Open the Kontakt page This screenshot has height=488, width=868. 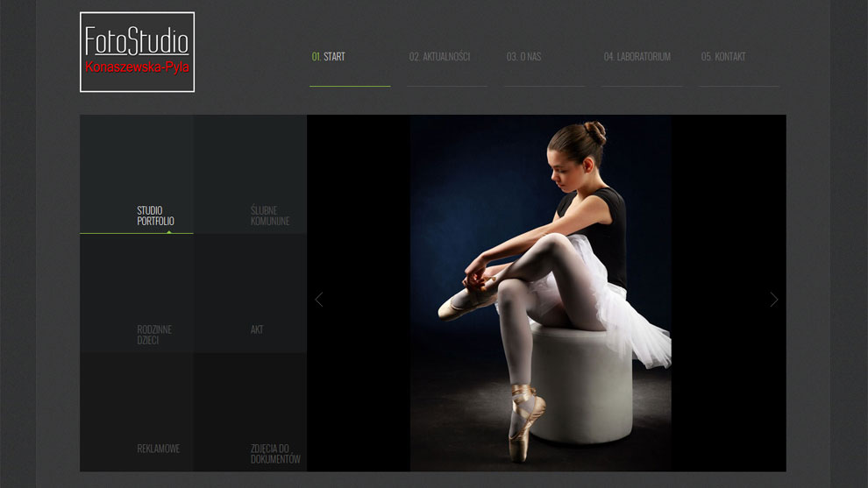tap(723, 57)
